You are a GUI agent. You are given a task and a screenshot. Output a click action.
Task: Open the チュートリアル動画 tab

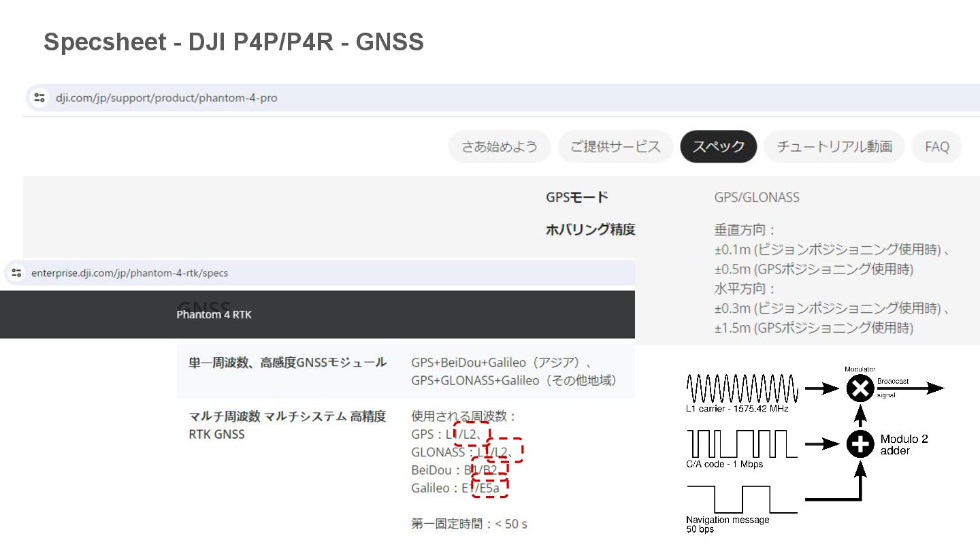point(834,146)
